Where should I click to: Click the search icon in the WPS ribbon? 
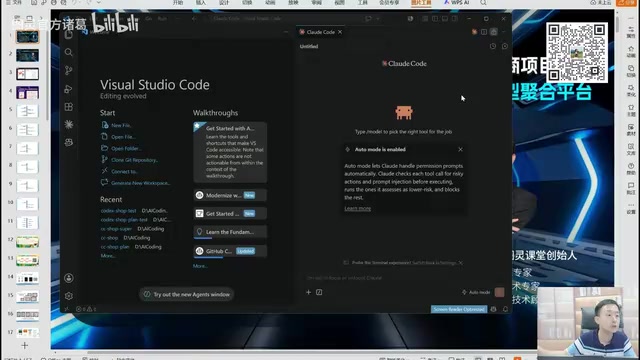pos(483,2)
